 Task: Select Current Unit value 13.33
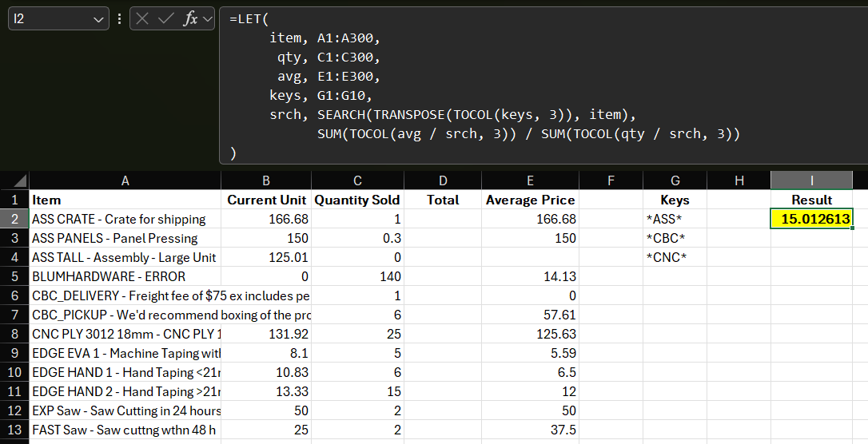coord(266,391)
